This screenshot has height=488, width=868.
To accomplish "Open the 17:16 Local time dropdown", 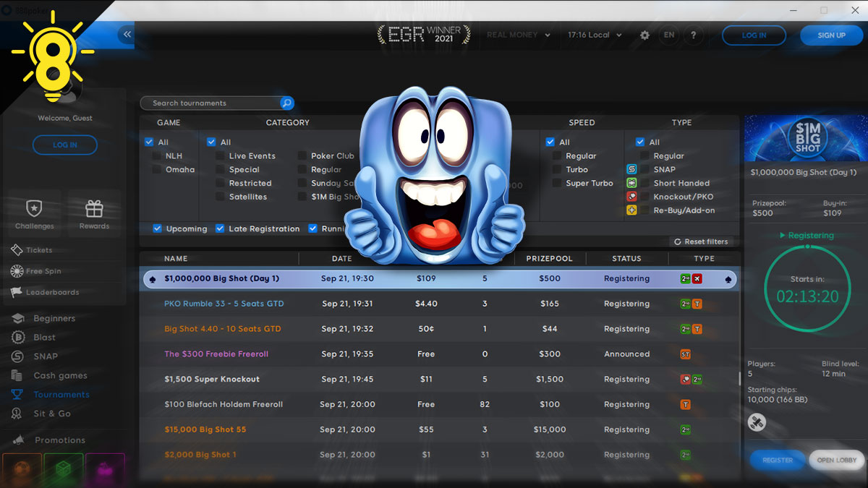I will (595, 34).
